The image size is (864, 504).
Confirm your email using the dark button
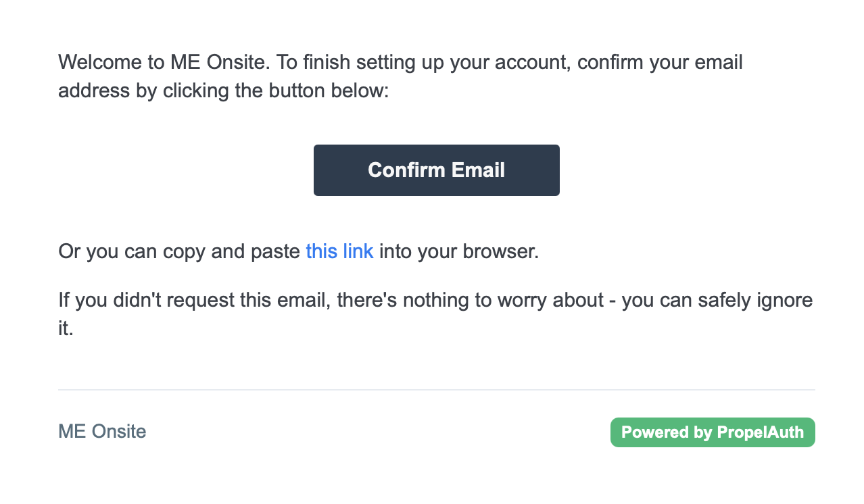(436, 170)
